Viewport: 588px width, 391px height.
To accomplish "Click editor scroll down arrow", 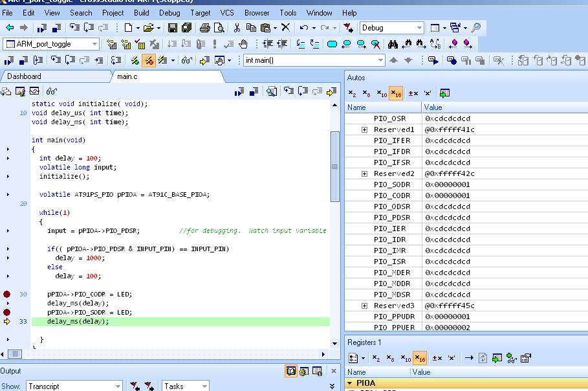I will (x=334, y=343).
